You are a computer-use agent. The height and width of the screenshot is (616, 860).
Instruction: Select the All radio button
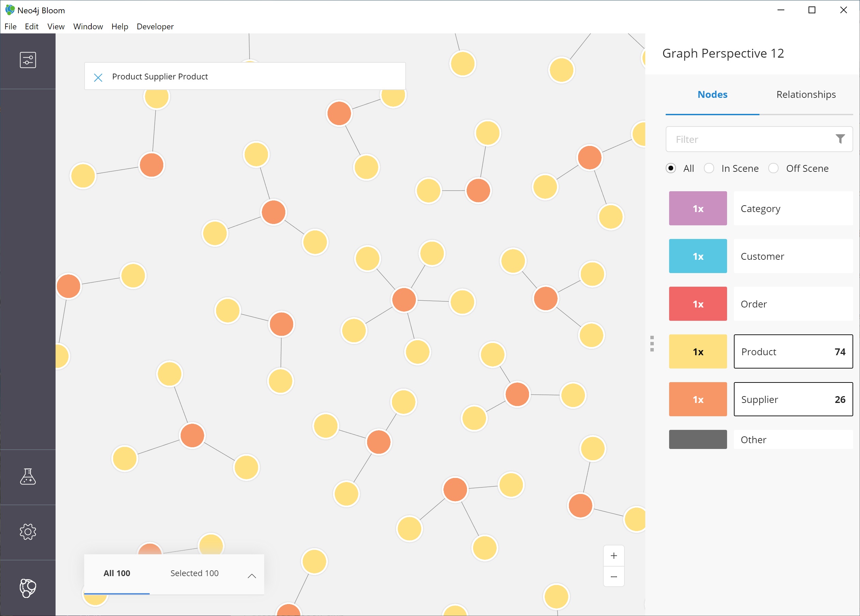(670, 168)
